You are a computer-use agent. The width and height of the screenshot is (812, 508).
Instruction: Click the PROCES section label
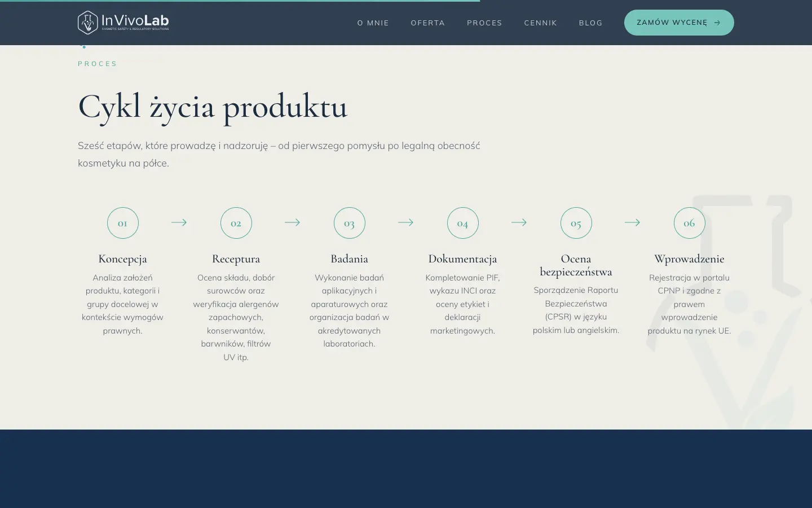[98, 64]
